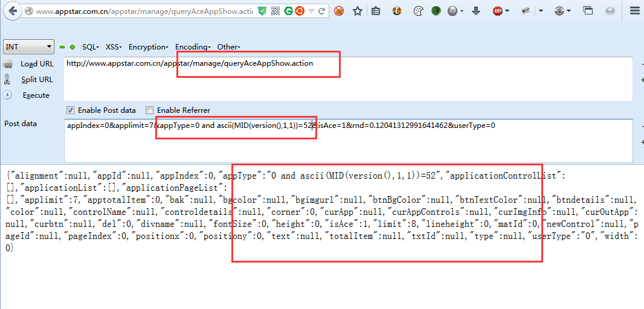Viewport: 644px width, 309px height.
Task: Focus the HackBar URL text area
Action: tap(349, 79)
